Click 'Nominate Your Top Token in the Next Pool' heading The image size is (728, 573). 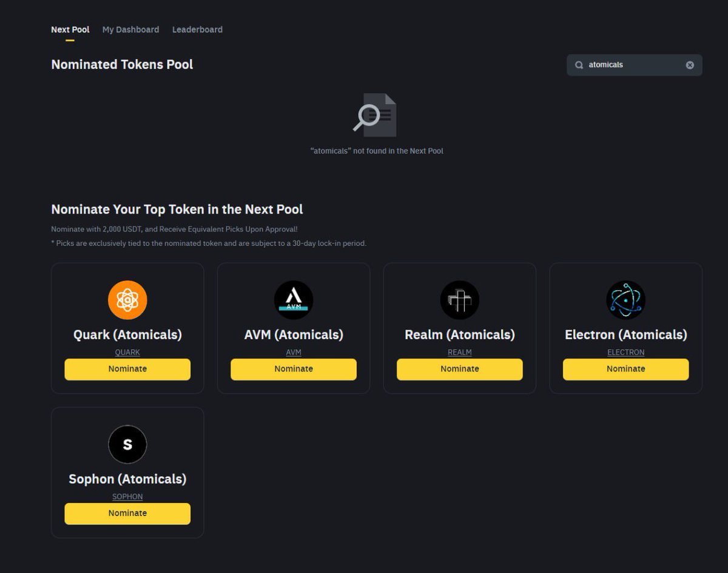click(x=177, y=209)
